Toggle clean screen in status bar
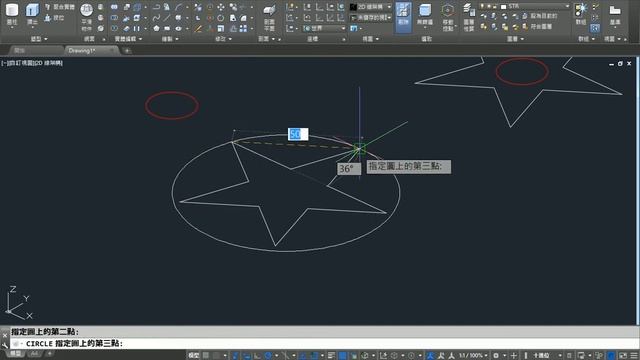Viewport: 640px width, 360px height. tap(623, 356)
